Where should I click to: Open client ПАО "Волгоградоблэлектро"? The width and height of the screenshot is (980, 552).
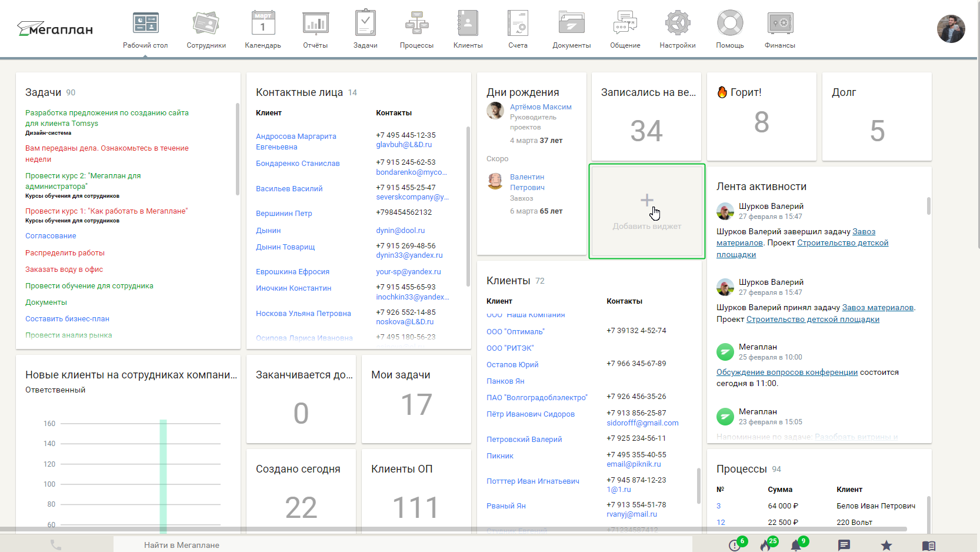click(x=537, y=397)
